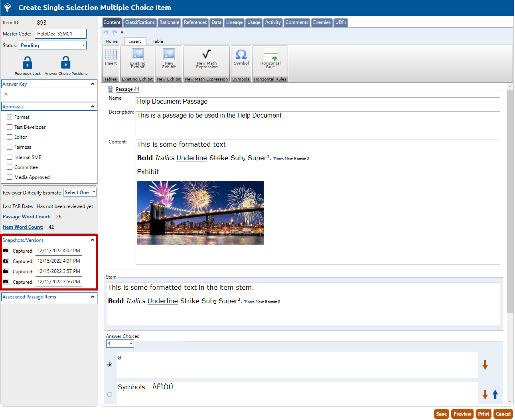The image size is (515, 420).
Task: Check the Test Developer approval box
Action: point(10,127)
